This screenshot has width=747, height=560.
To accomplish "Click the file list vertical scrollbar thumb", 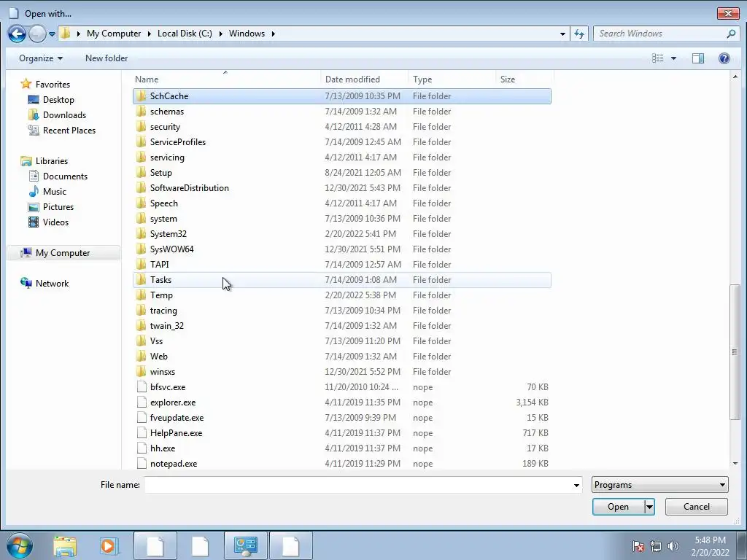I will click(735, 352).
